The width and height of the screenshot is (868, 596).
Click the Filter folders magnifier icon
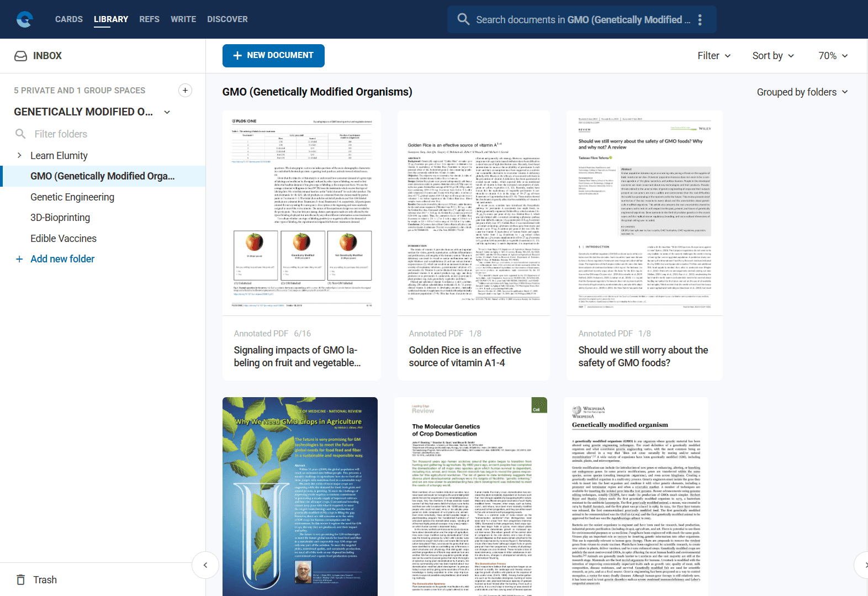pos(20,134)
